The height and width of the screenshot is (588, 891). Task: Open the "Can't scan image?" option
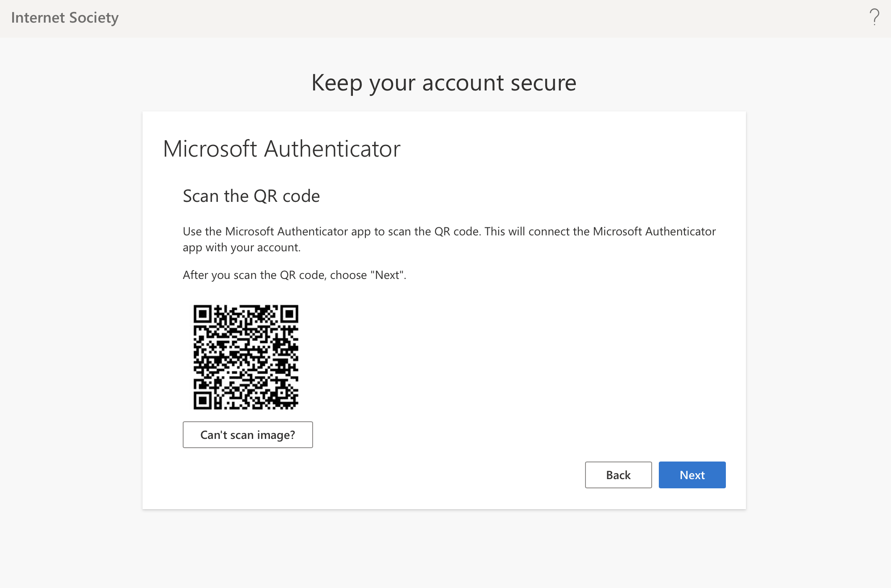tap(248, 435)
